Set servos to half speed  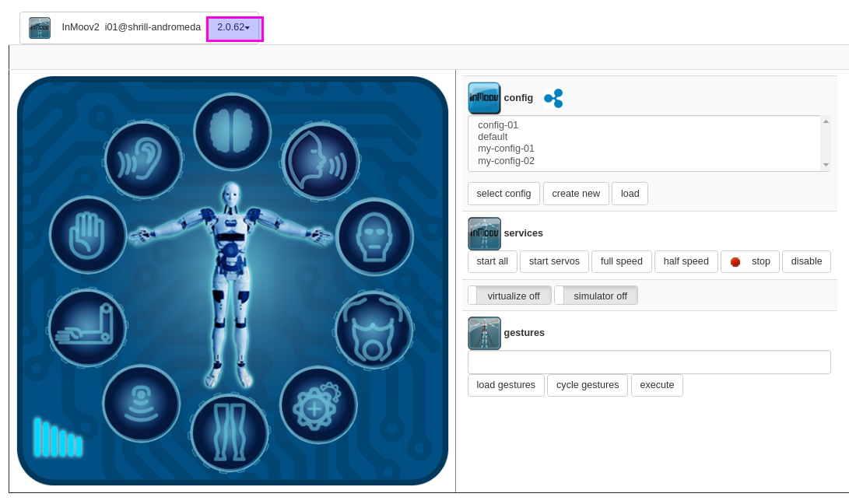(x=686, y=261)
